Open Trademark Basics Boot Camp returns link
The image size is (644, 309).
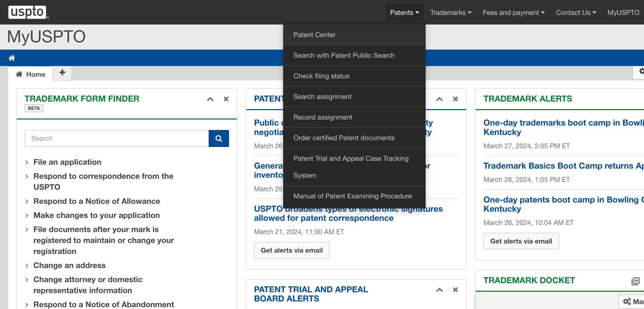[x=564, y=166]
